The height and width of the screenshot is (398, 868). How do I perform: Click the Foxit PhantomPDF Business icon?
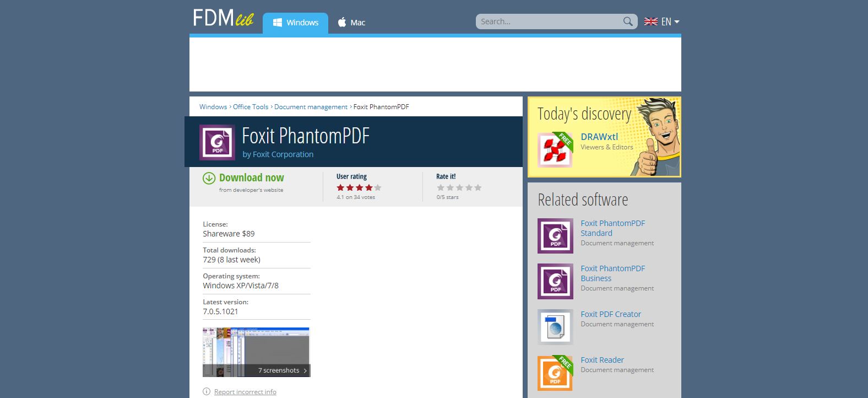click(555, 281)
